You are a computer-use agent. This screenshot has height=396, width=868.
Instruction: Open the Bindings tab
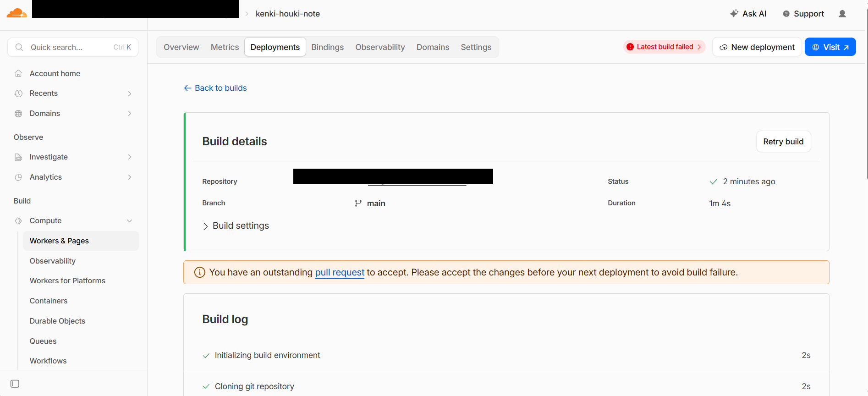pyautogui.click(x=328, y=47)
